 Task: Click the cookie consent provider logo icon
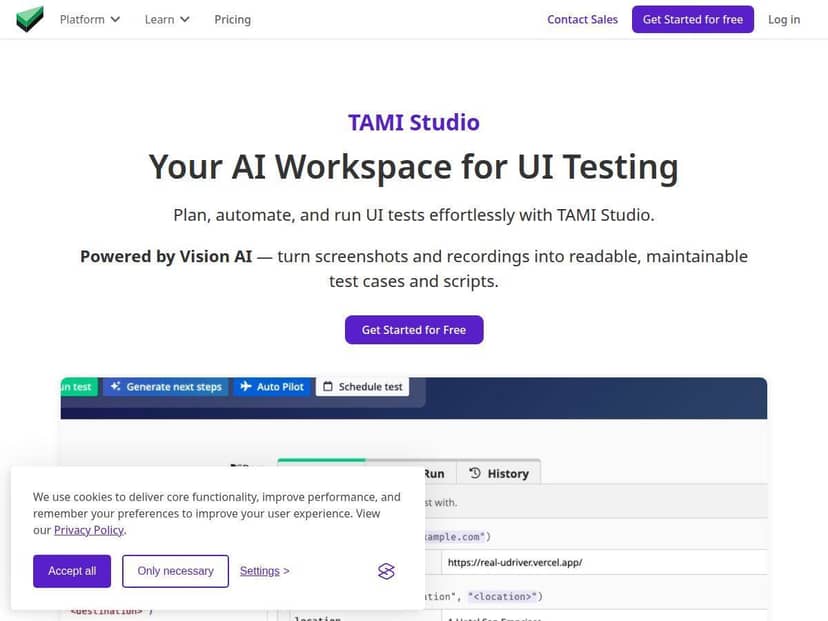pyautogui.click(x=387, y=571)
